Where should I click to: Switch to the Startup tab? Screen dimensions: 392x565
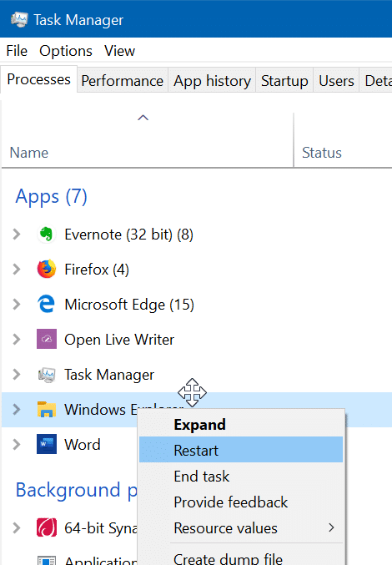click(284, 81)
